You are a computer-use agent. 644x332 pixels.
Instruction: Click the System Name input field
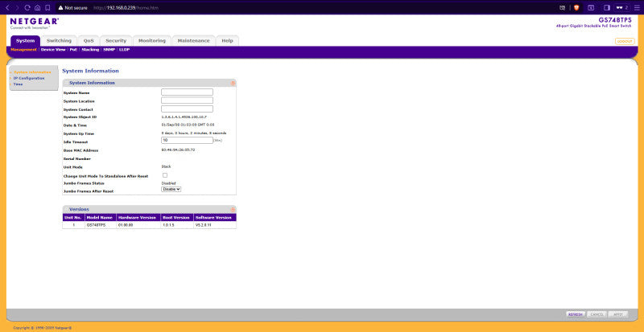click(x=188, y=92)
